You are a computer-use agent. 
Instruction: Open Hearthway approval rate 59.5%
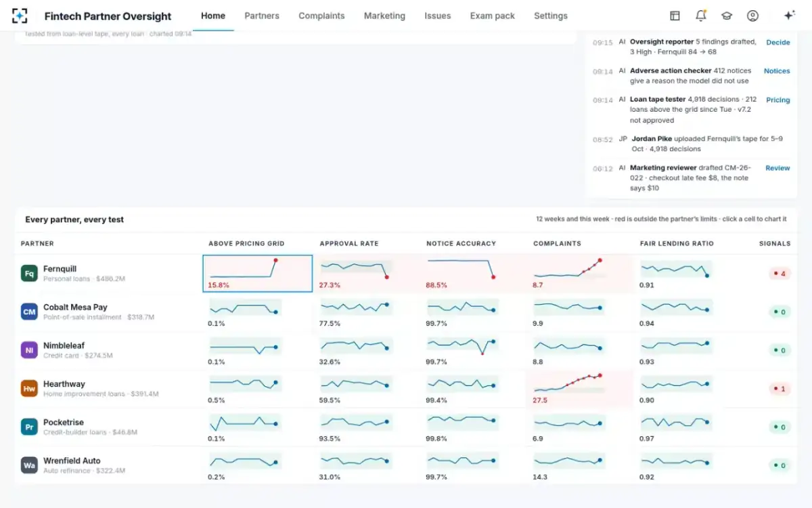367,389
